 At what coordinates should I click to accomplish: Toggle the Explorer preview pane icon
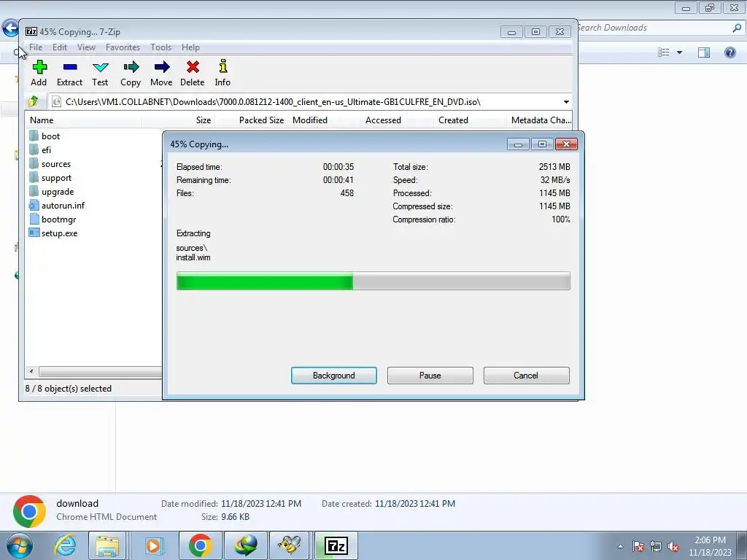tap(704, 52)
